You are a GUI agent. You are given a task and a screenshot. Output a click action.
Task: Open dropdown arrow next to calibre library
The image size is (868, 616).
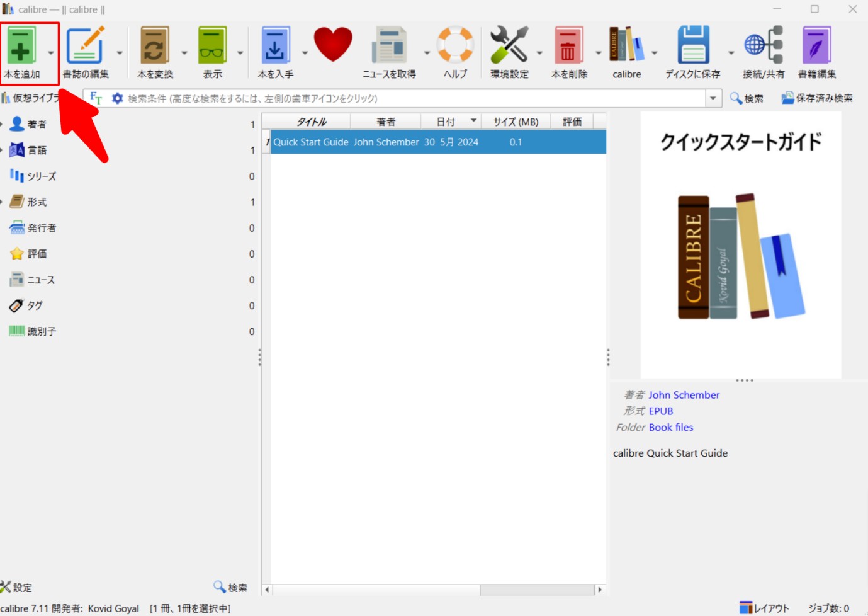click(655, 53)
